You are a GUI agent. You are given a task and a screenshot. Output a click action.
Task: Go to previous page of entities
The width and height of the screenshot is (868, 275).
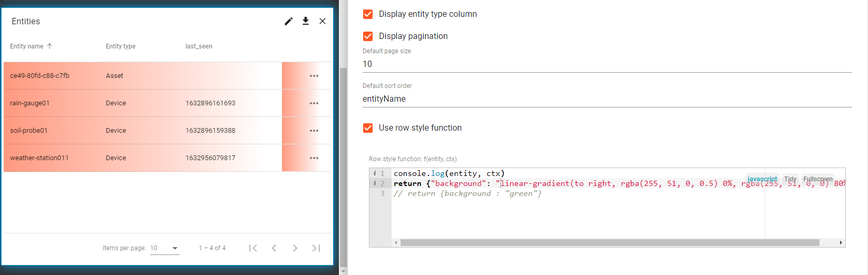(x=274, y=248)
